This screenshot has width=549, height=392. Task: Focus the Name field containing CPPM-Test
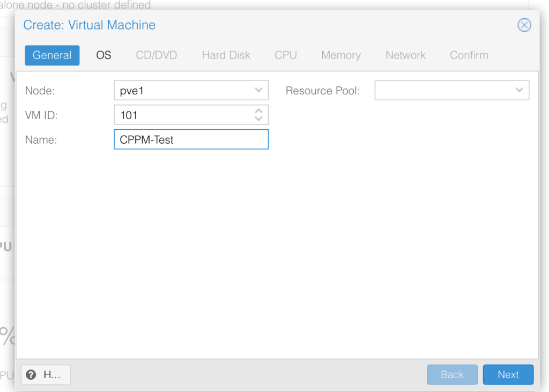pos(190,139)
